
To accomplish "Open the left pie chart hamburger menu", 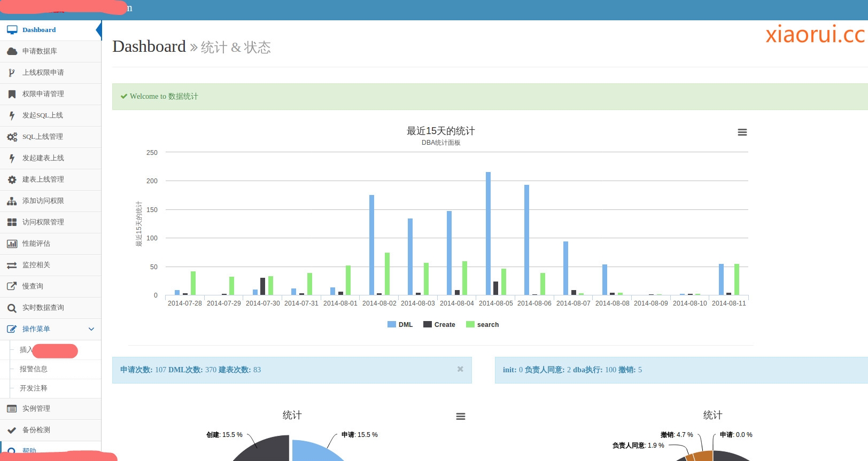I will pyautogui.click(x=461, y=416).
